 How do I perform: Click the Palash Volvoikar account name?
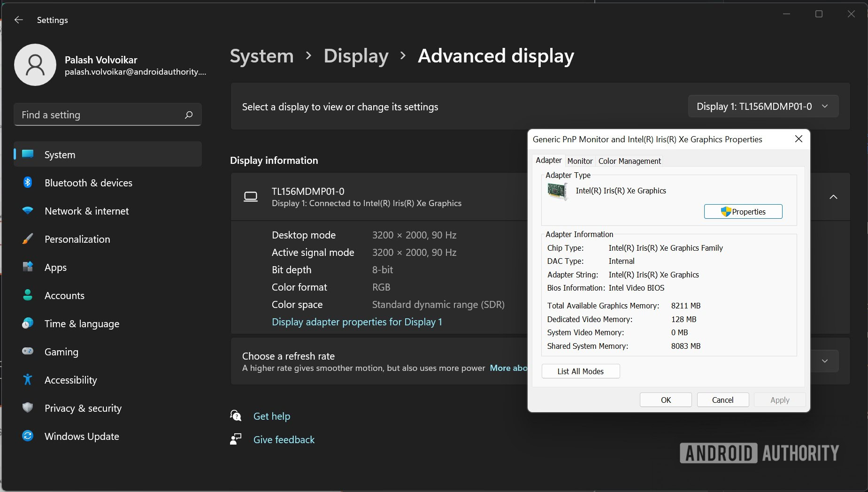coord(101,60)
